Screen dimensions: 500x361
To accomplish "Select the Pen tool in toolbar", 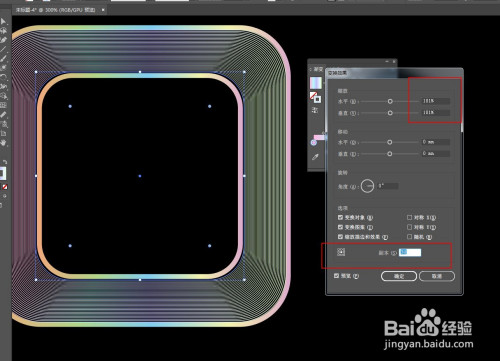I will pyautogui.click(x=3, y=40).
